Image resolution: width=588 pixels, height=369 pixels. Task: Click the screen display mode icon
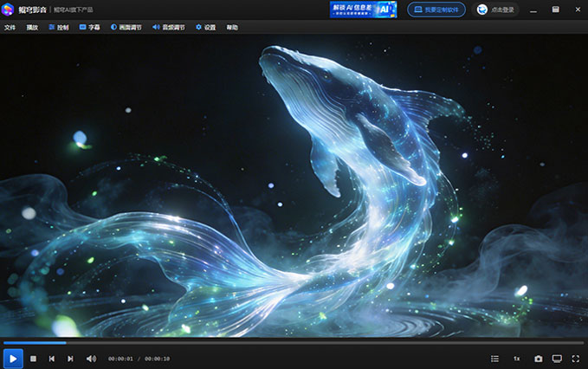[x=557, y=359]
